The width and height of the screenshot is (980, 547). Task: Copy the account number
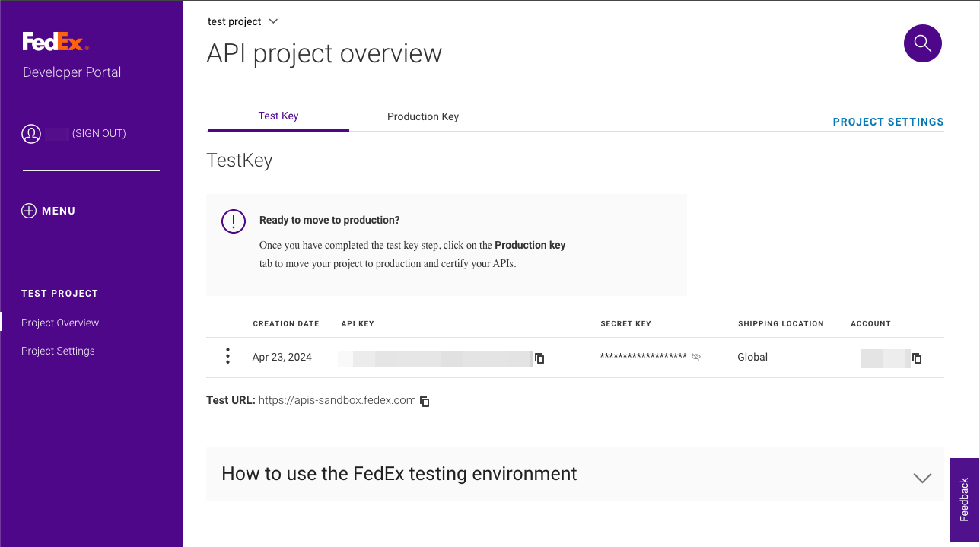pos(917,358)
